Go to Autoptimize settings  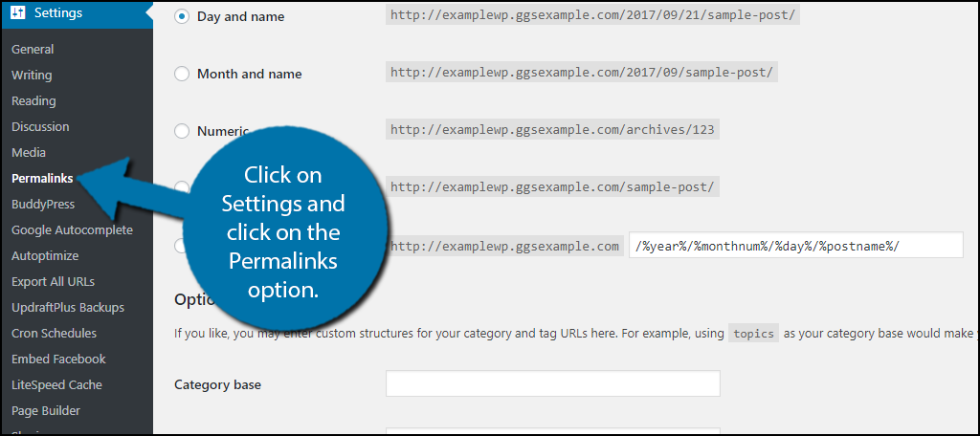click(x=45, y=255)
